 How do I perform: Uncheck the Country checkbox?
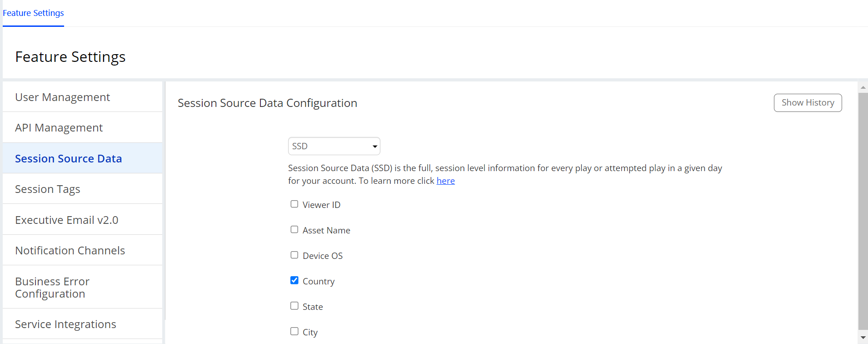click(x=294, y=281)
